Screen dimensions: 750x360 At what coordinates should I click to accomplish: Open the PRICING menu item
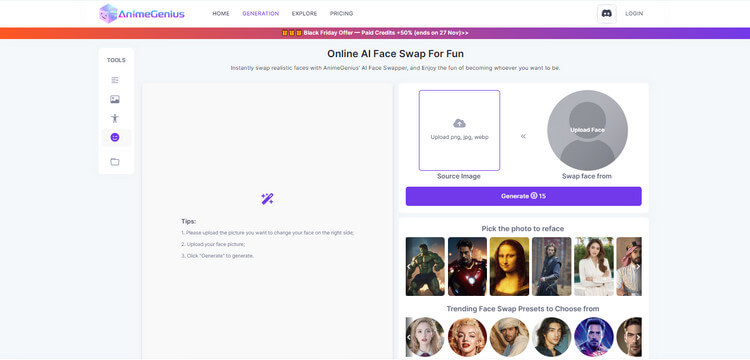tap(342, 13)
